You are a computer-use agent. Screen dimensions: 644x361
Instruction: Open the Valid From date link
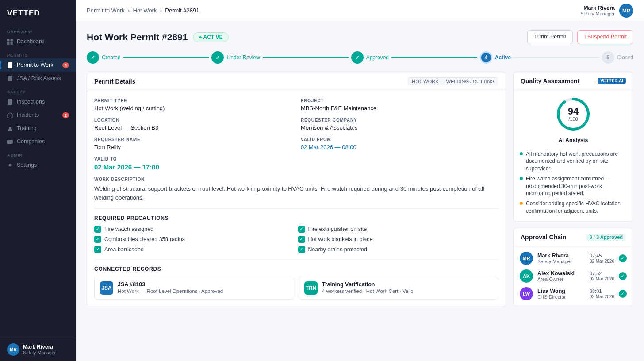click(328, 147)
